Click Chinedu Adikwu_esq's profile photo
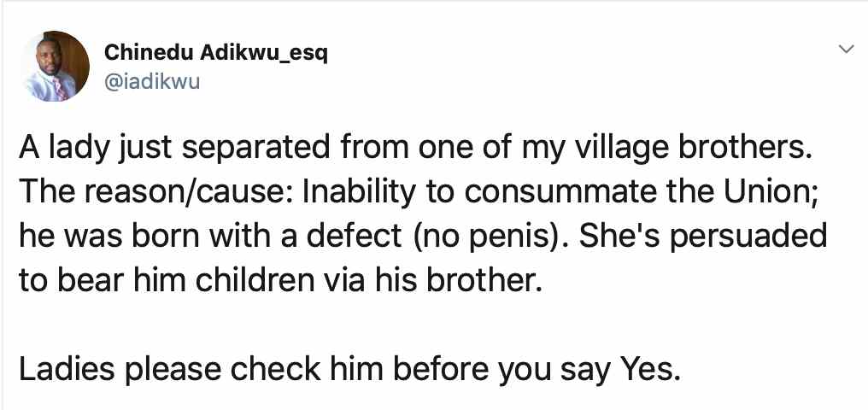The height and width of the screenshot is (410, 868). 55,67
